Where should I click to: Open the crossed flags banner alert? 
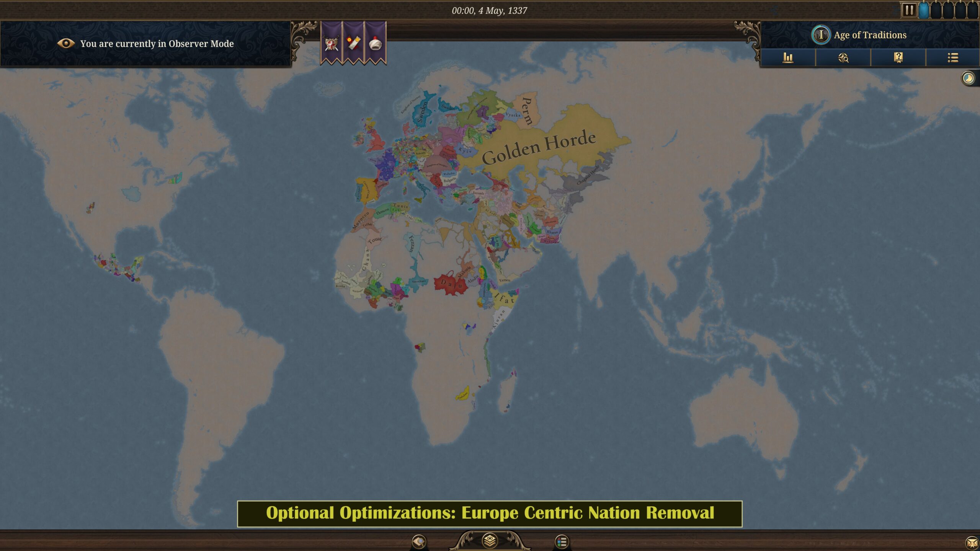click(353, 43)
